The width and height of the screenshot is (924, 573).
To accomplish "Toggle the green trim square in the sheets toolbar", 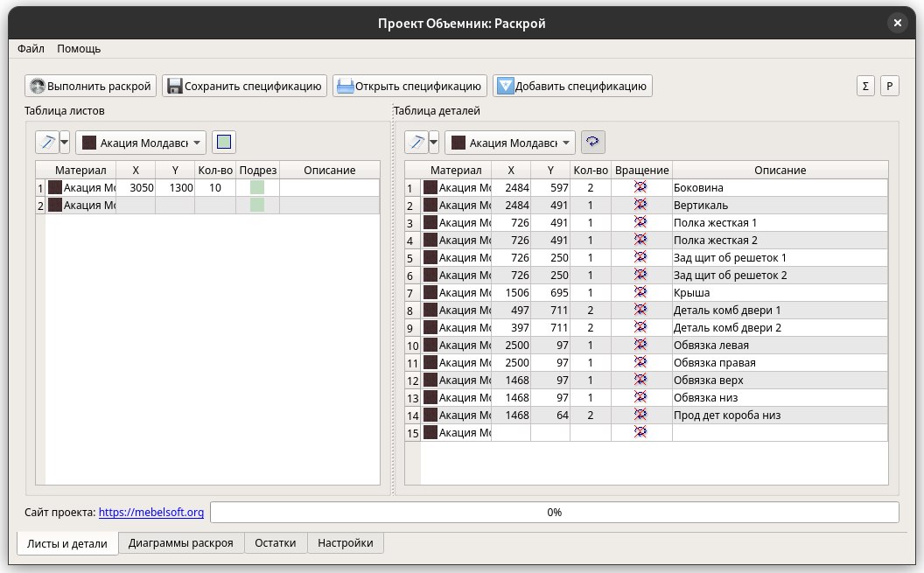I will pos(225,142).
